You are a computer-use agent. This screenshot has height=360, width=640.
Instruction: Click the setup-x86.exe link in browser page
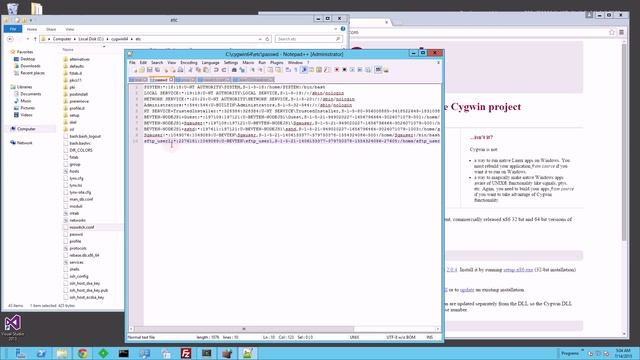(x=518, y=270)
